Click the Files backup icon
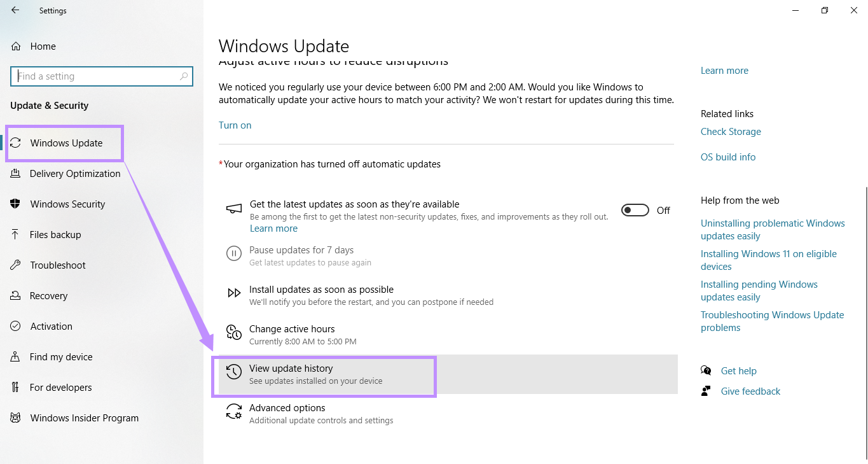This screenshot has width=868, height=464. [14, 234]
